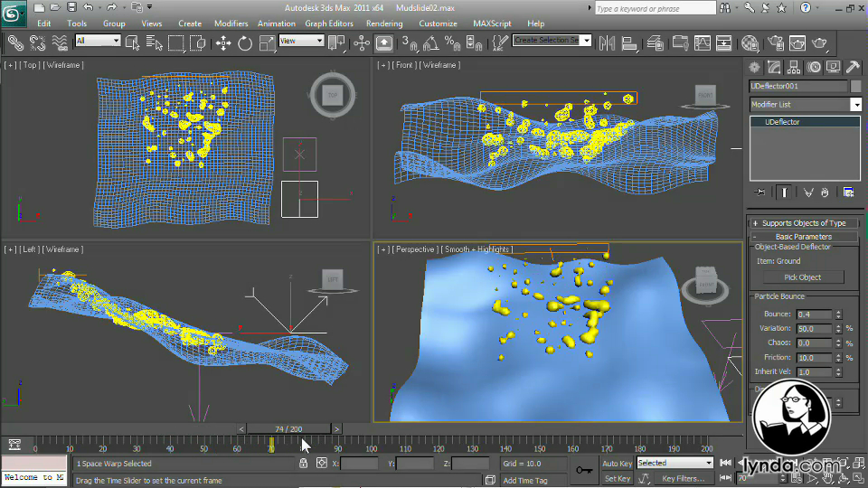Click the Mirror tool icon
The width and height of the screenshot is (868, 488).
[607, 42]
